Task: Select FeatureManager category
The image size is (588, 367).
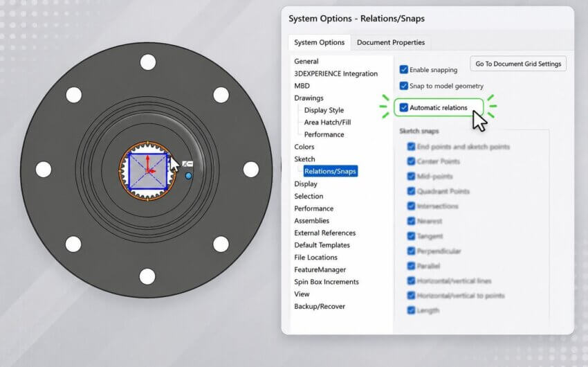Action: tap(320, 269)
